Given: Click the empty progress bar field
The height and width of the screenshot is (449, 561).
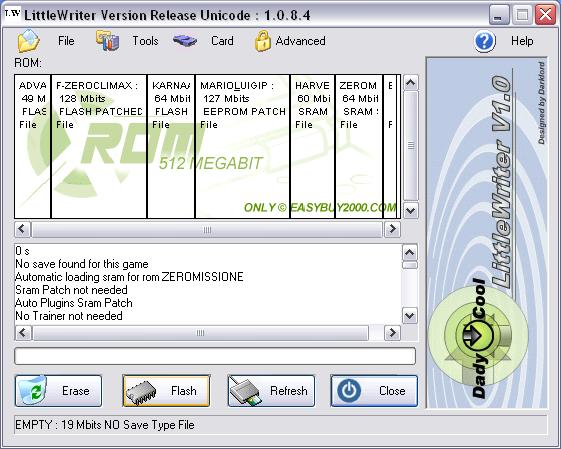Looking at the screenshot, I should click(215, 356).
